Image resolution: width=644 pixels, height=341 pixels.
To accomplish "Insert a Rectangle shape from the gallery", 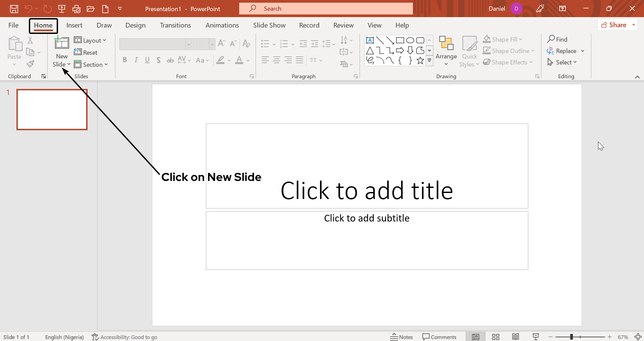I will 400,40.
